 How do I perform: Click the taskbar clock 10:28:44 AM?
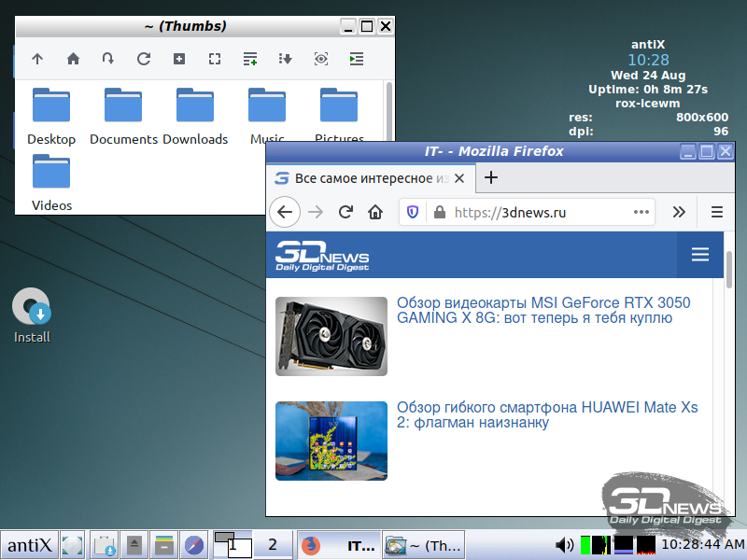[x=703, y=544]
